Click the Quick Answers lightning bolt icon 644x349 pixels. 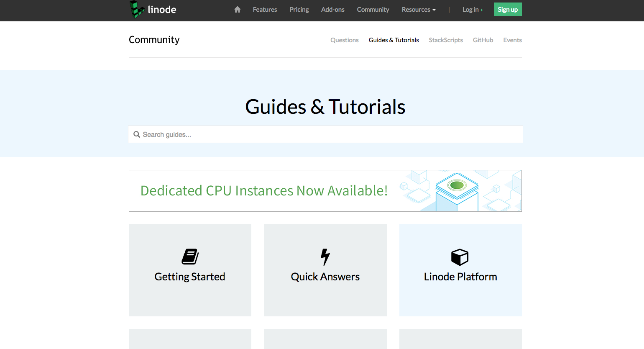[325, 257]
